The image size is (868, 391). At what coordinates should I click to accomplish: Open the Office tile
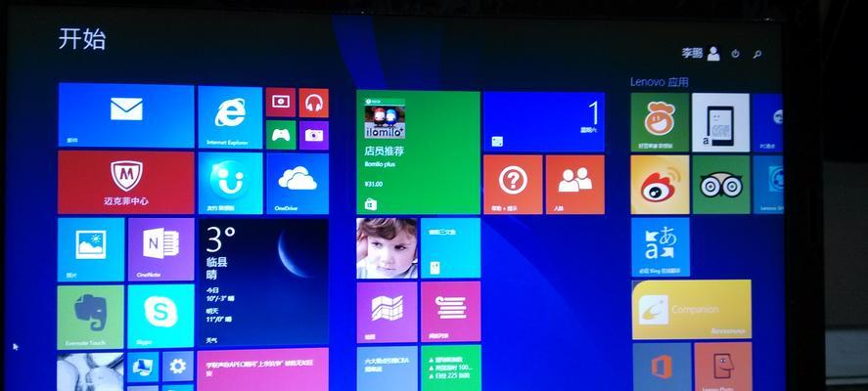(x=662, y=367)
